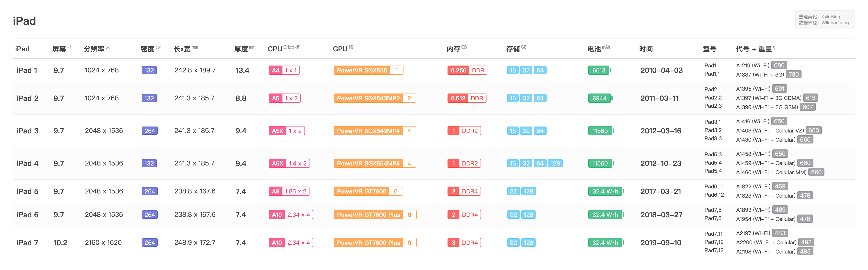Click the 8.8 thickness value

(x=241, y=98)
